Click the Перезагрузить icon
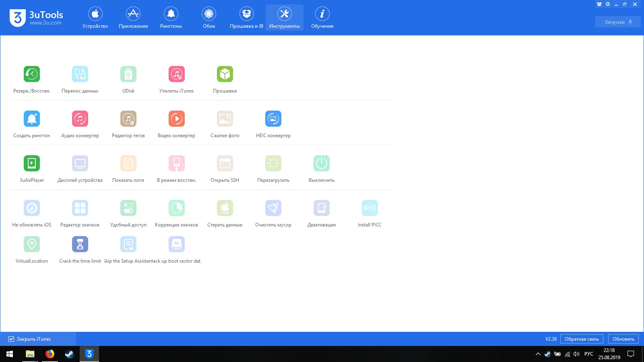Viewport: 644px width, 362px height. click(x=273, y=163)
